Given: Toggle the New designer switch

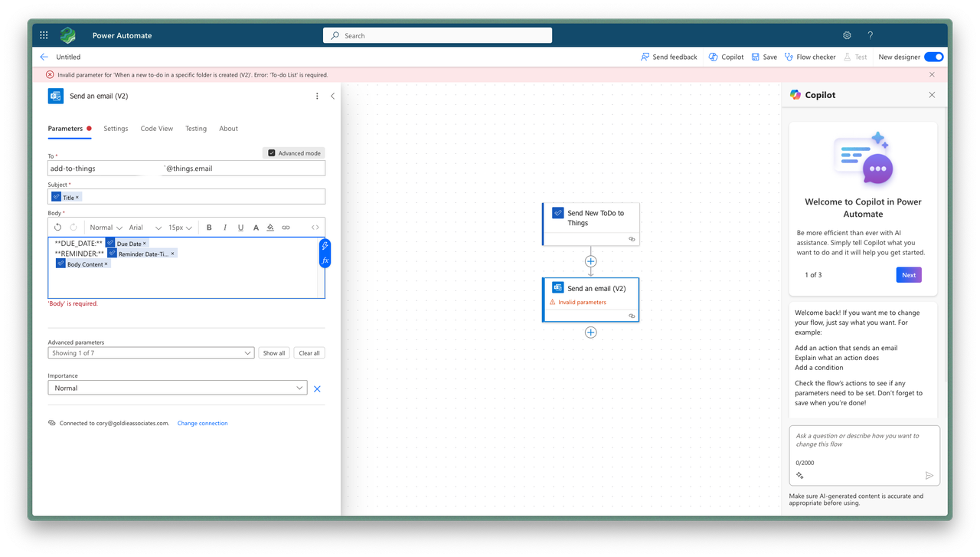Looking at the screenshot, I should pos(934,57).
